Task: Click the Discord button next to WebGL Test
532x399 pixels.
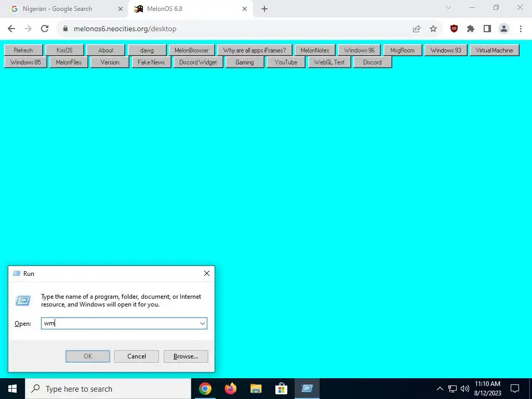Action: (373, 62)
